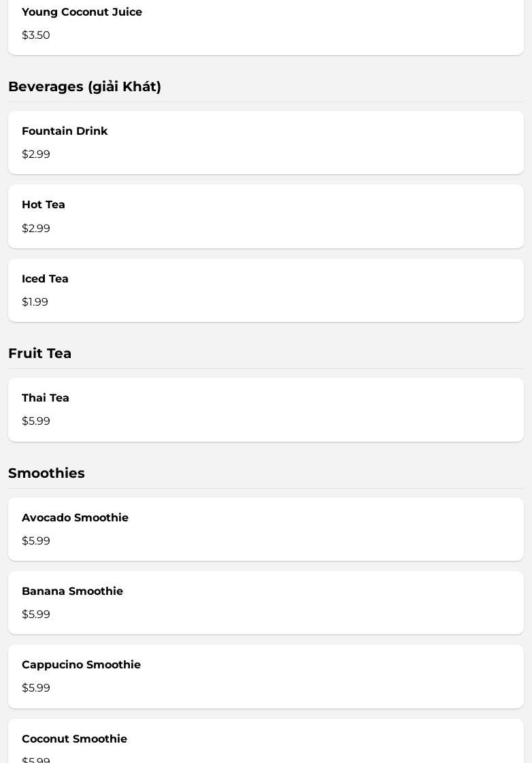The height and width of the screenshot is (763, 532).
Task: Select the Iced Tea item
Action: tap(266, 291)
